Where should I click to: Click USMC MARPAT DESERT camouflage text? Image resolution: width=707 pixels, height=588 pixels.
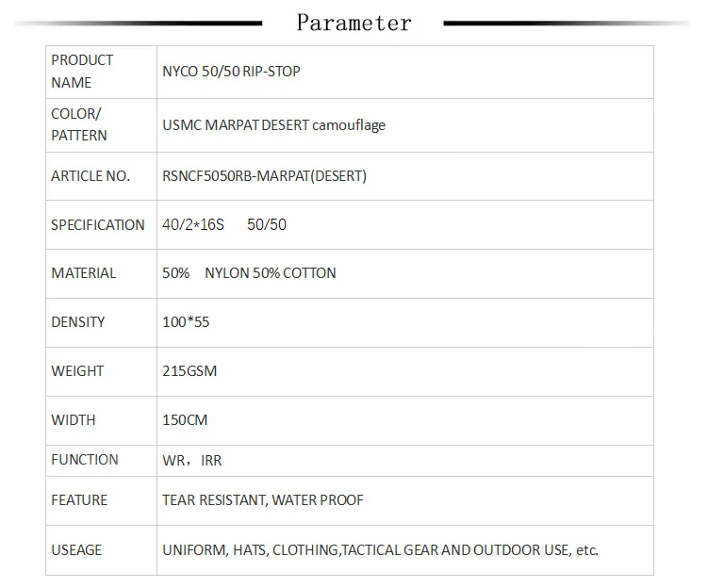click(x=273, y=124)
